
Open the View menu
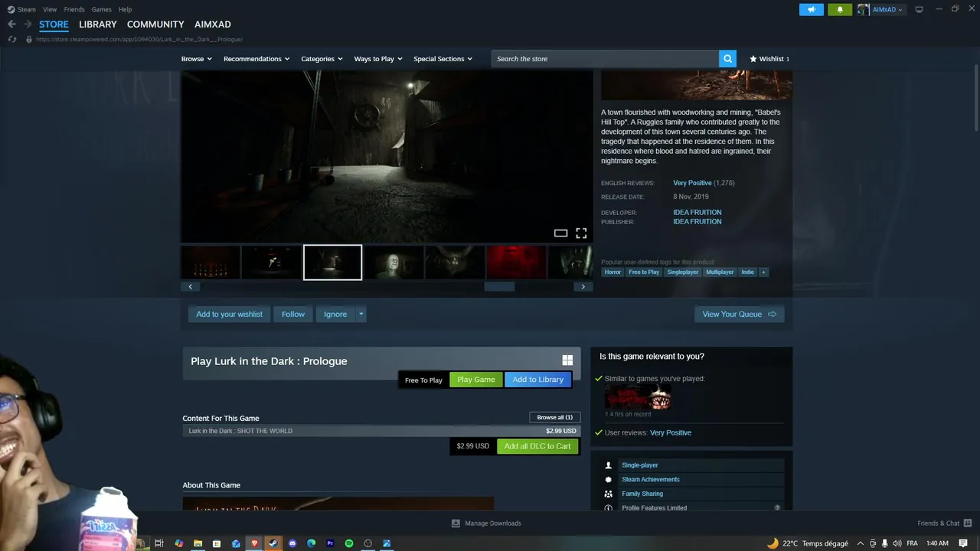pos(50,9)
